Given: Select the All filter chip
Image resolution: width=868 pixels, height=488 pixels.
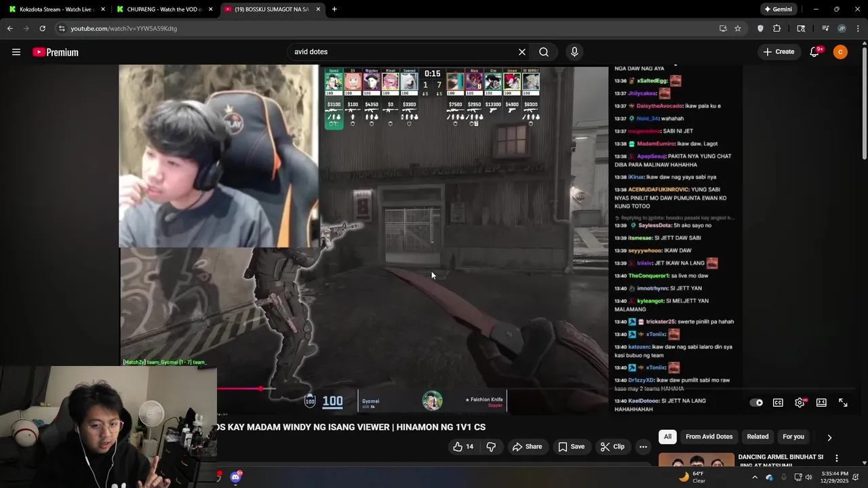Looking at the screenshot, I should (668, 436).
